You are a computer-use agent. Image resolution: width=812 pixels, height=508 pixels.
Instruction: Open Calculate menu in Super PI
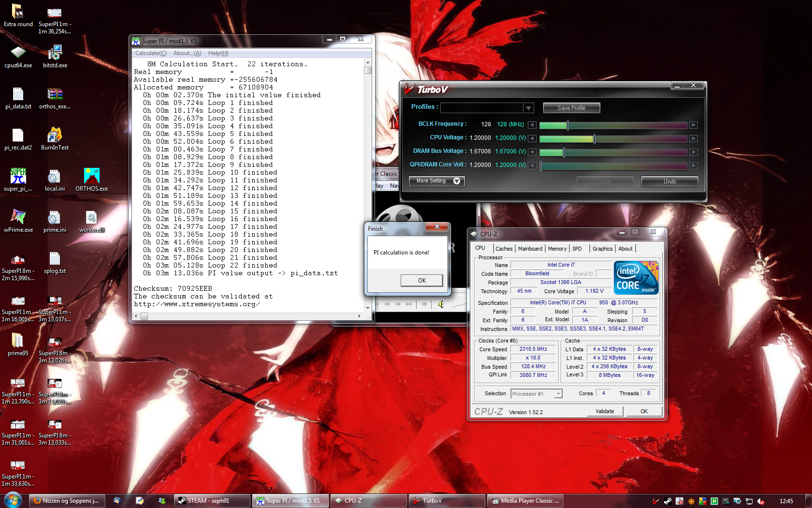151,53
